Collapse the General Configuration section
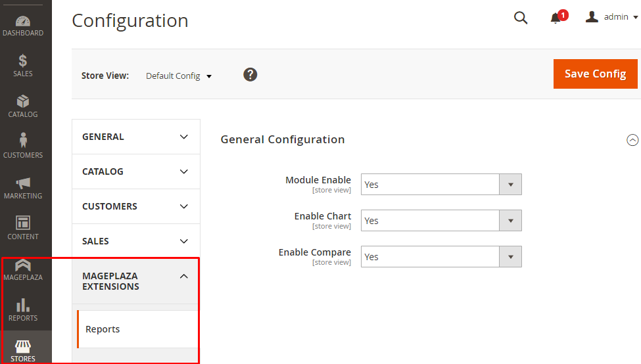 632,140
